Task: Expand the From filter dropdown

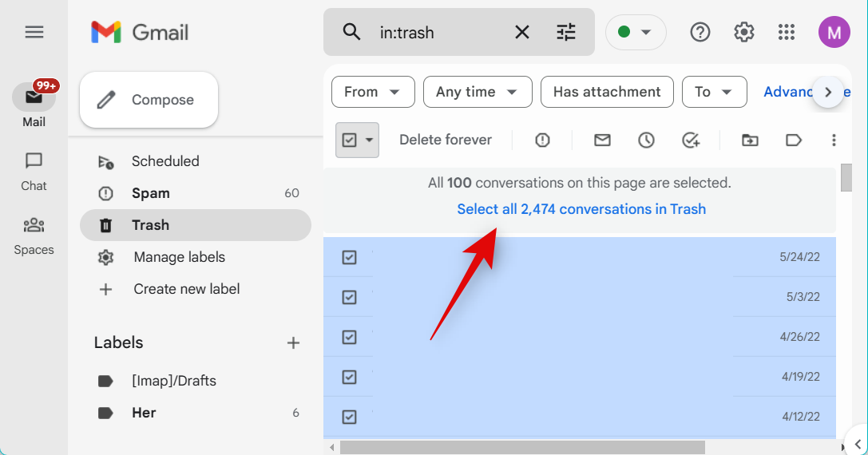Action: coord(372,92)
